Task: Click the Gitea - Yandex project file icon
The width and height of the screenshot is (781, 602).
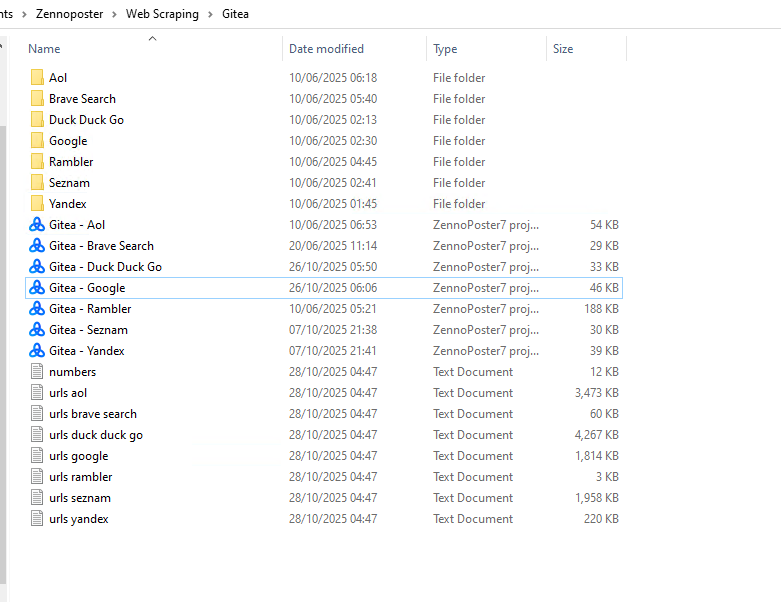Action: point(37,351)
